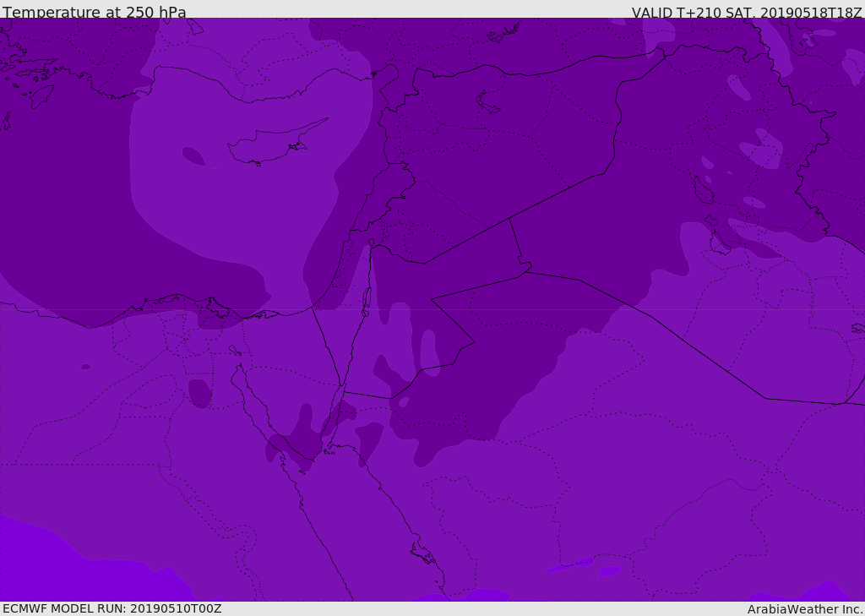Click the Gulf of Aqaba northern tip
The width and height of the screenshot is (865, 616).
tap(341, 387)
